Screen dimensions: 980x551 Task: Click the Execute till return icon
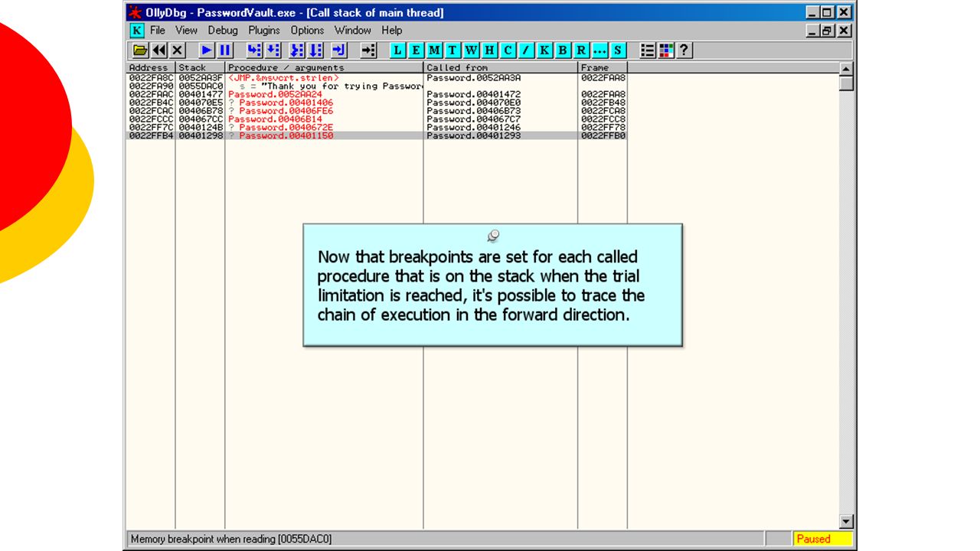(339, 51)
